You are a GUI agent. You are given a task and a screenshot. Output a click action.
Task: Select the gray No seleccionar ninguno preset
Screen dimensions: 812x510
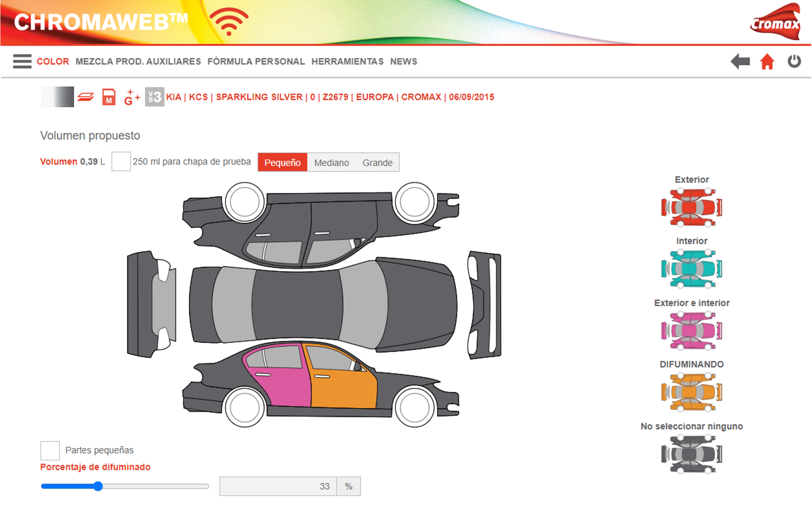692,454
